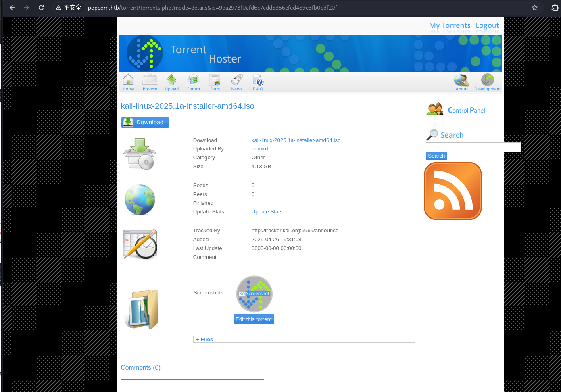
Task: Click Edit this torrent button
Action: (254, 319)
